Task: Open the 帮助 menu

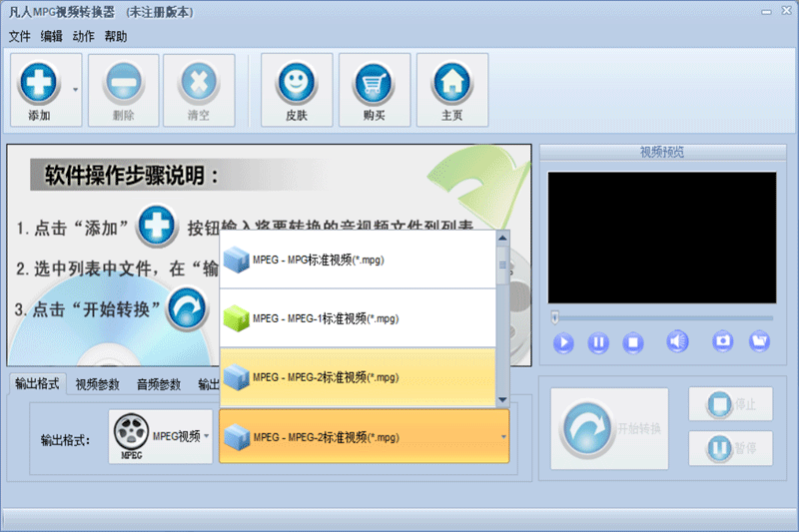Action: (x=116, y=36)
